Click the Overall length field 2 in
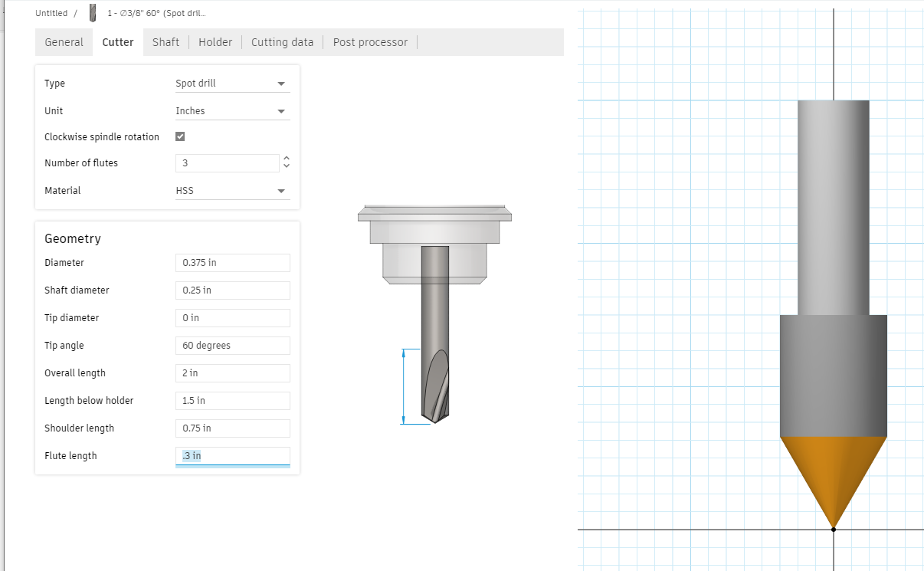The height and width of the screenshot is (571, 924). (x=233, y=373)
